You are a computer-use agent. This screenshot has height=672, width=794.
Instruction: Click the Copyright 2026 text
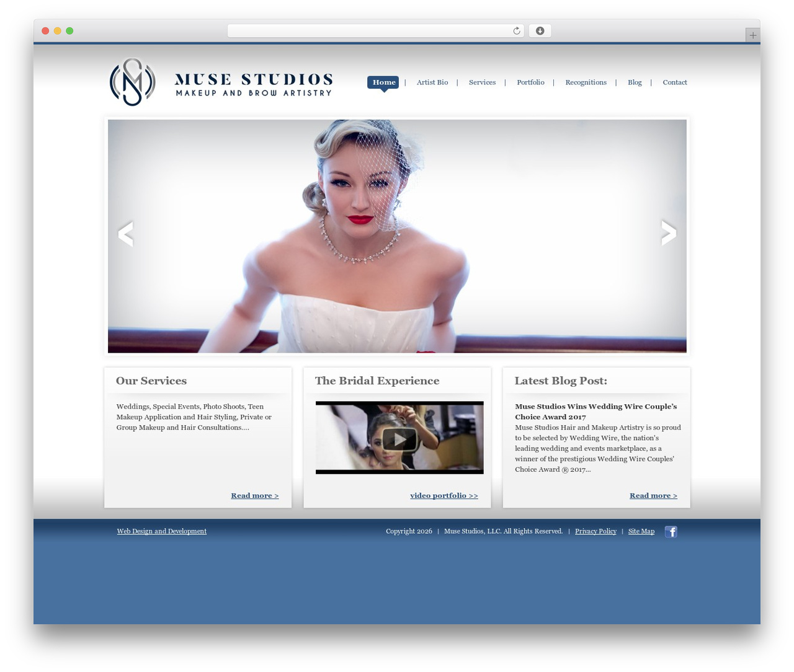tap(409, 531)
